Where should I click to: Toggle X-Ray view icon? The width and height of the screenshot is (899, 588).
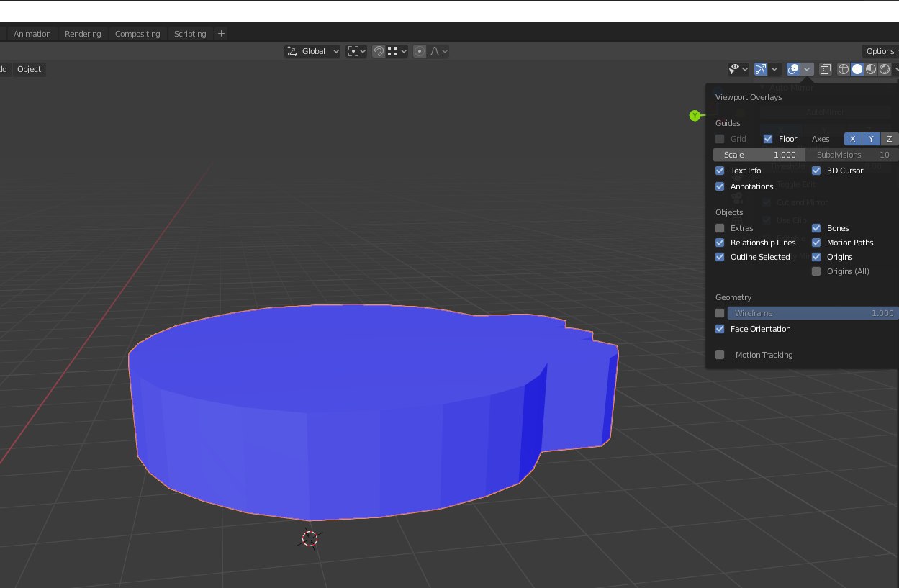tap(826, 69)
